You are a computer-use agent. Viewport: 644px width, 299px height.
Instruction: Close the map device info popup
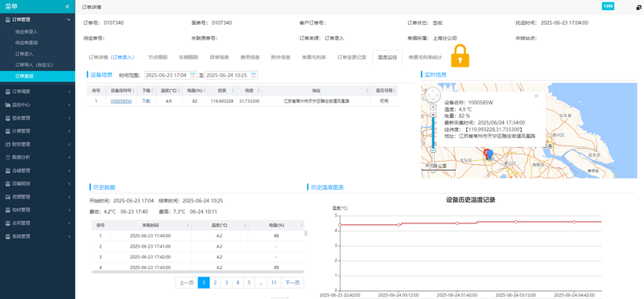point(536,96)
